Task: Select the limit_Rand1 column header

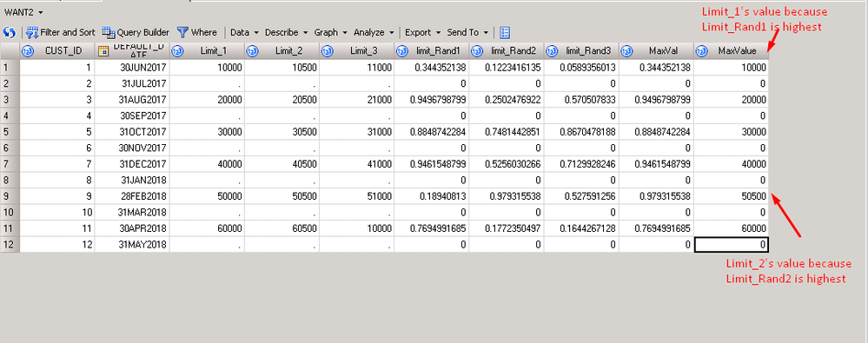Action: pyautogui.click(x=431, y=51)
